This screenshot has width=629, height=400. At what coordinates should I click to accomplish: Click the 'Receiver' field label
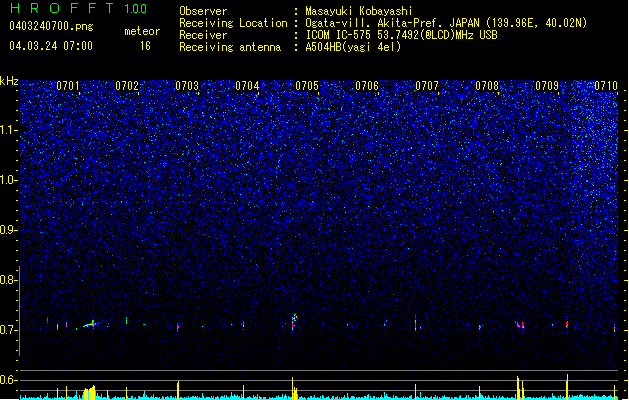point(203,35)
